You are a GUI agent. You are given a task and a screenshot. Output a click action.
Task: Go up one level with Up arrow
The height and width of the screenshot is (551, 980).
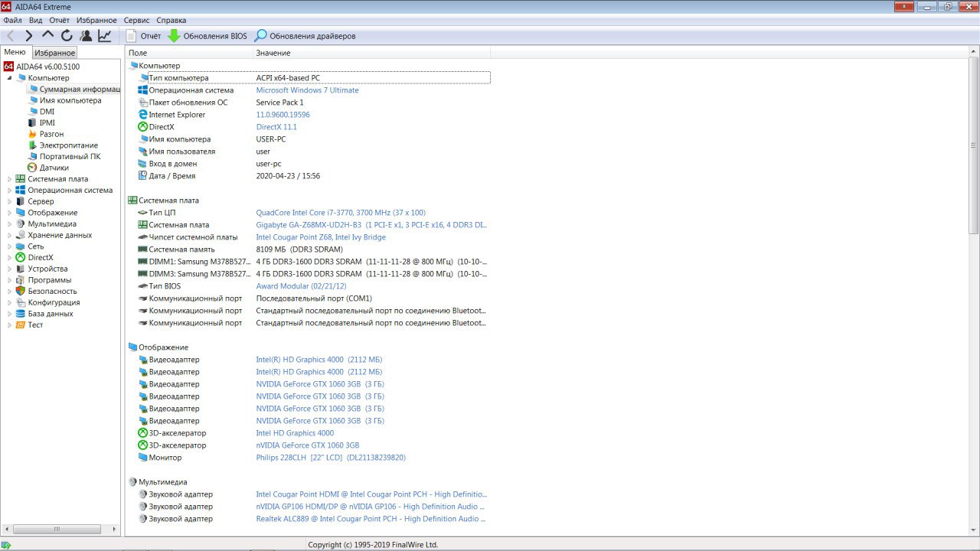click(x=48, y=35)
